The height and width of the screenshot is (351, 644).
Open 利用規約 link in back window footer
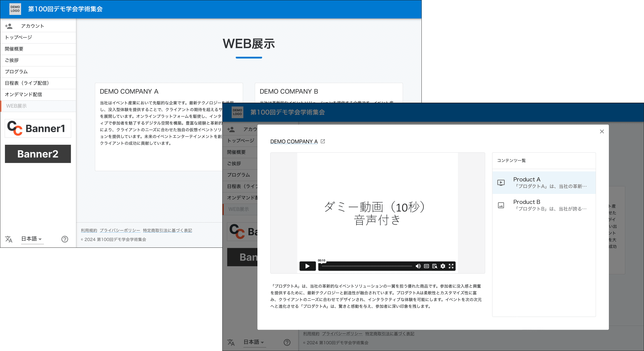(x=89, y=230)
